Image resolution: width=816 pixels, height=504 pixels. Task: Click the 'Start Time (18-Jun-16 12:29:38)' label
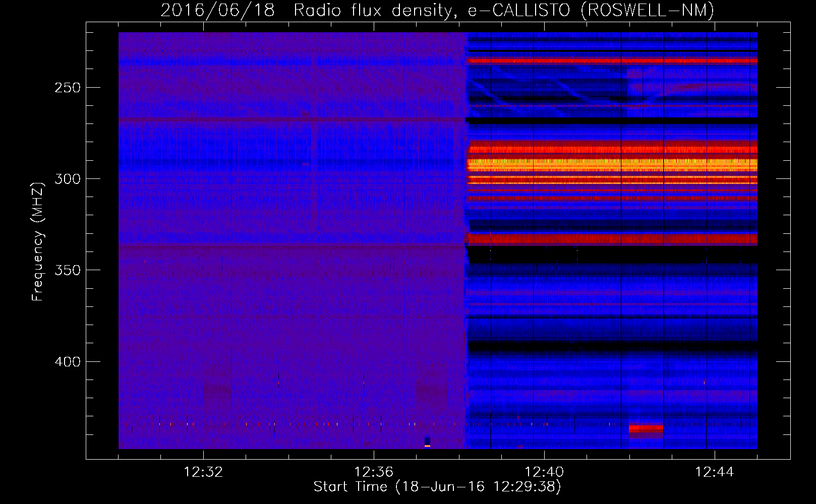click(437, 487)
